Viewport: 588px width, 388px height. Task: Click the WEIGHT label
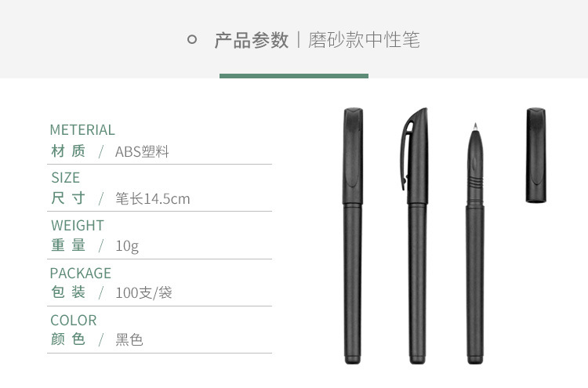78,226
